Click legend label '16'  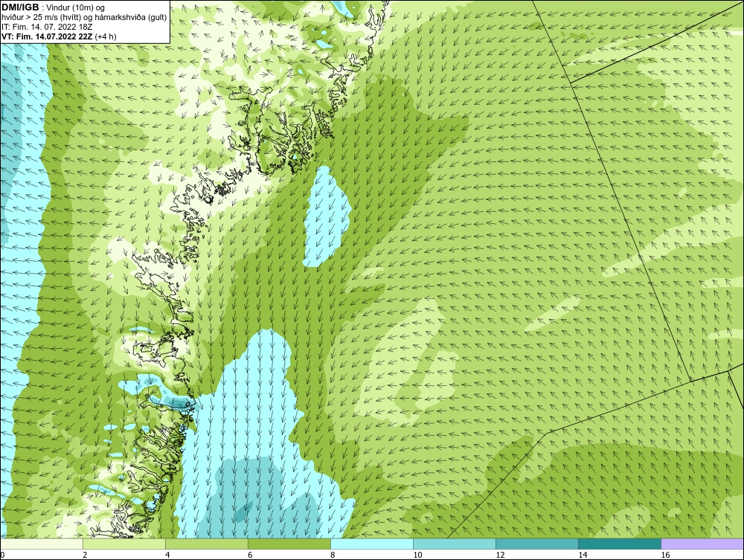pyautogui.click(x=665, y=555)
